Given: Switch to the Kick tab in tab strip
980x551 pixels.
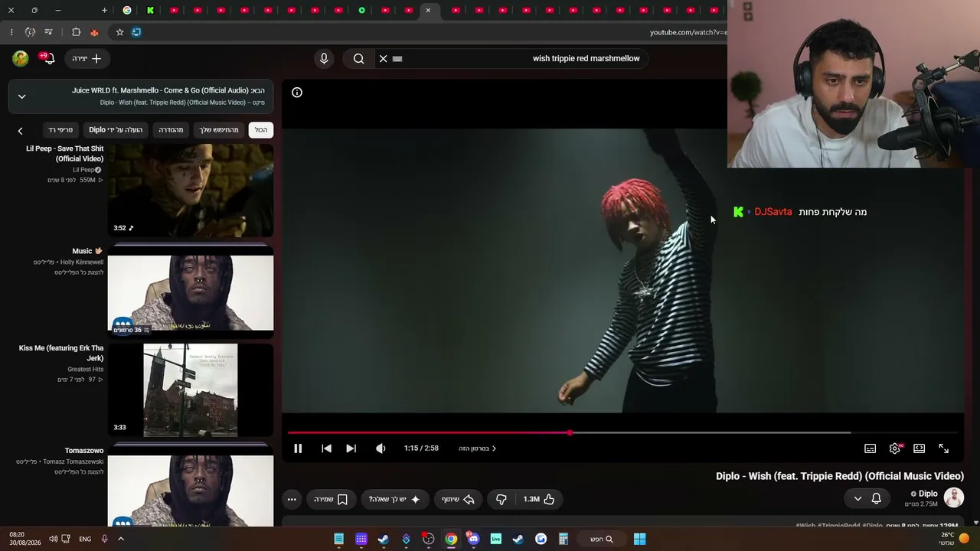Looking at the screenshot, I should 150,10.
